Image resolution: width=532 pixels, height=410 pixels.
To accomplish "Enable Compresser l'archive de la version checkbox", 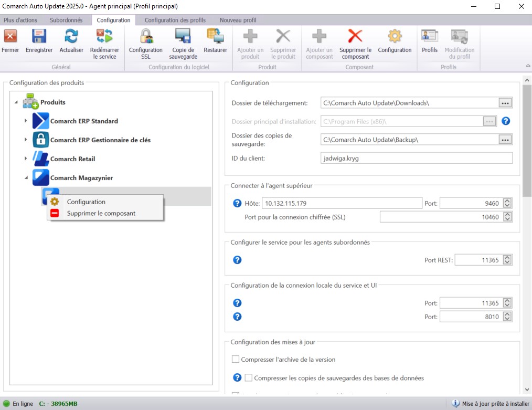I will tap(236, 359).
